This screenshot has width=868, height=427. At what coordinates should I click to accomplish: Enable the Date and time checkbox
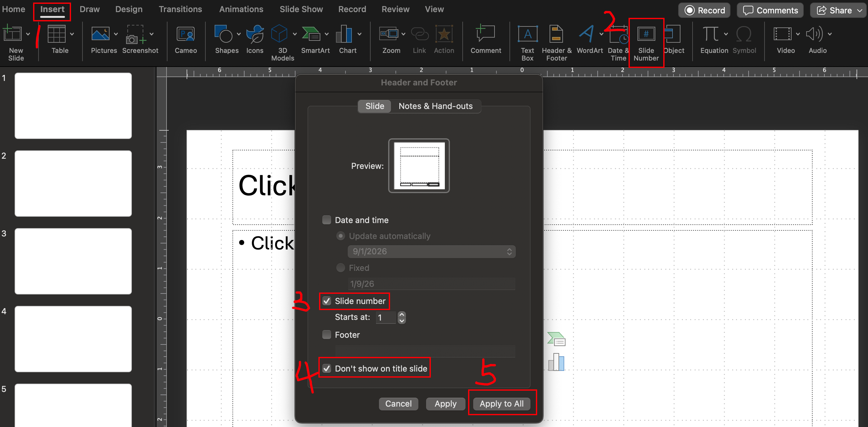(x=326, y=220)
